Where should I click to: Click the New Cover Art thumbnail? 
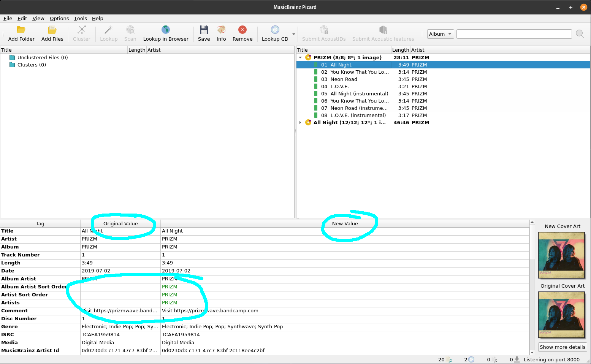(561, 255)
